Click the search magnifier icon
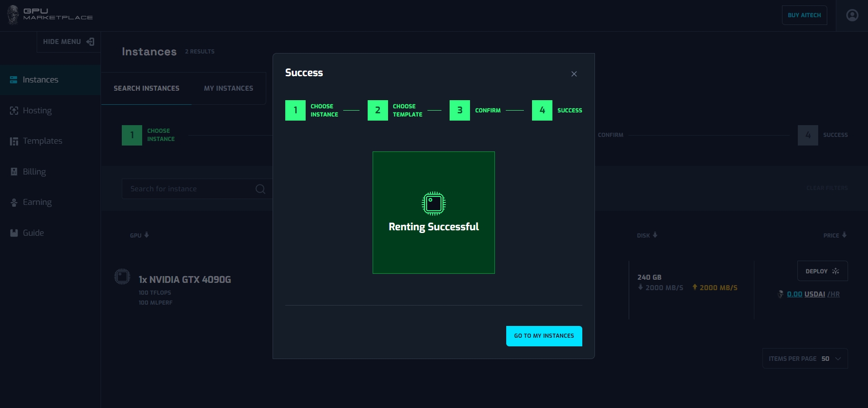 (x=260, y=189)
